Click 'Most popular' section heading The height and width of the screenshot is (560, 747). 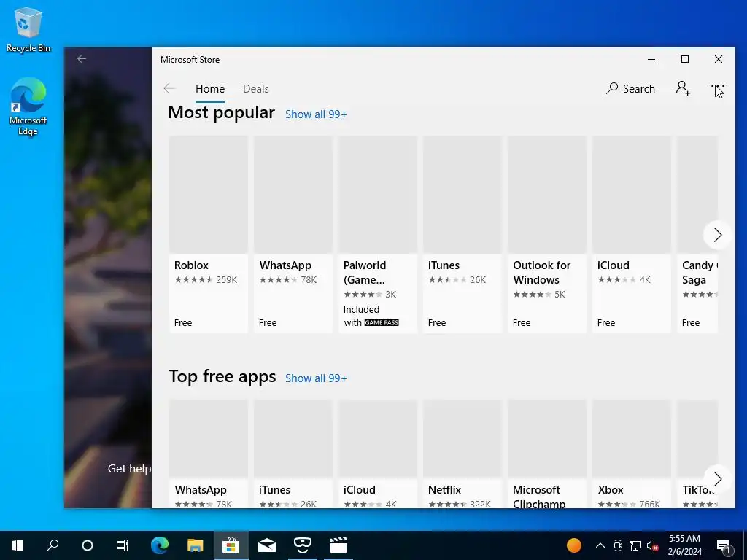(222, 112)
